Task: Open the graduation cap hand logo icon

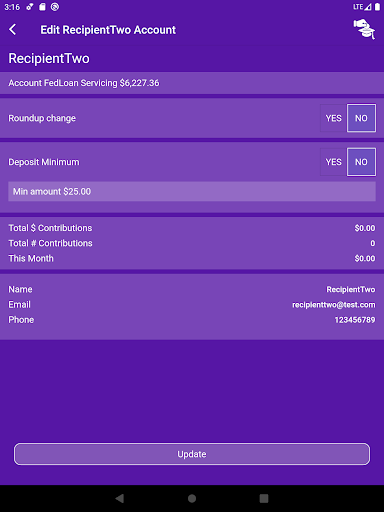Action: click(x=364, y=29)
